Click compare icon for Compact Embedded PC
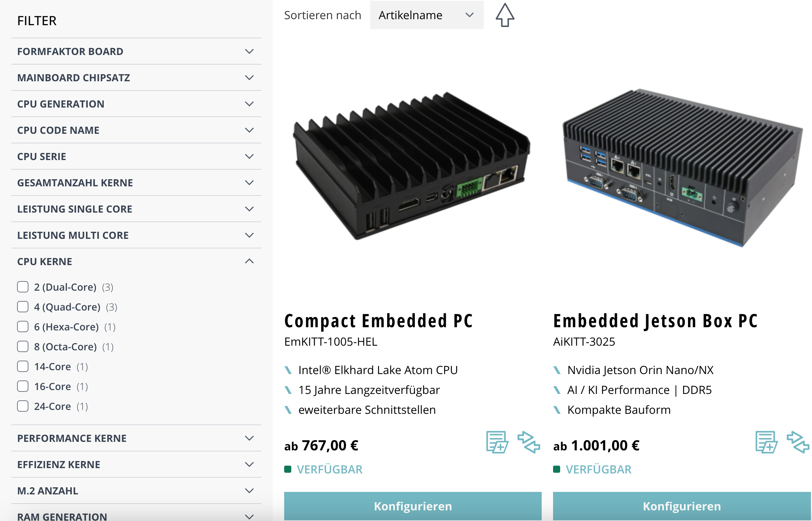Viewport: 812px width, 521px height. click(x=529, y=442)
